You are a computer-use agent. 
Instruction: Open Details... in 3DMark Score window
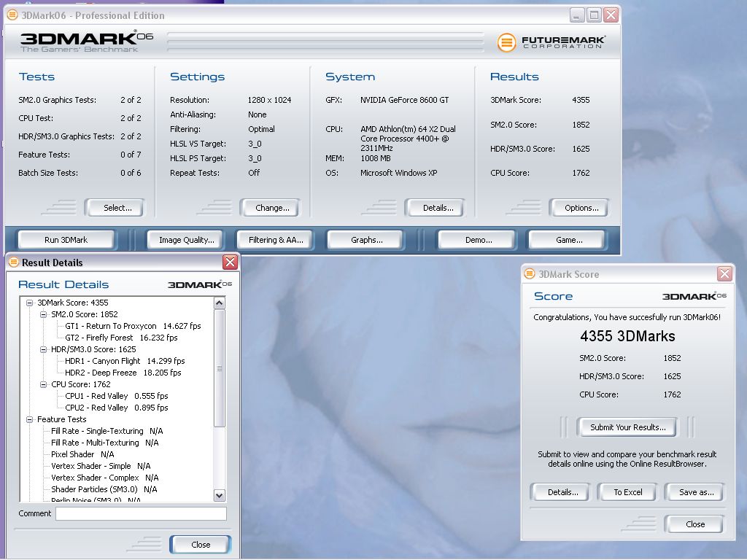[x=561, y=492]
